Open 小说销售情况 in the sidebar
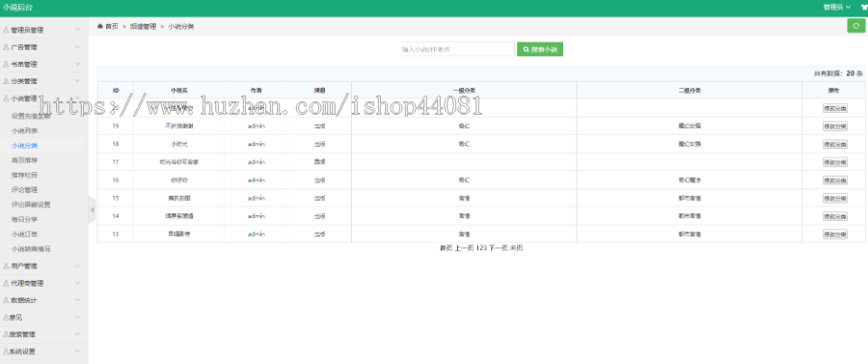This screenshot has width=868, height=364. click(31, 249)
